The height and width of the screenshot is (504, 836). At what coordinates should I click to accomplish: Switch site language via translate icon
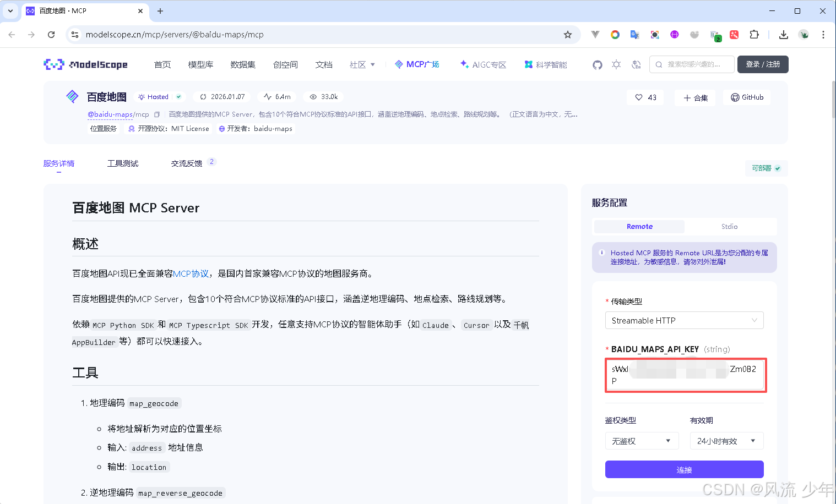point(636,64)
